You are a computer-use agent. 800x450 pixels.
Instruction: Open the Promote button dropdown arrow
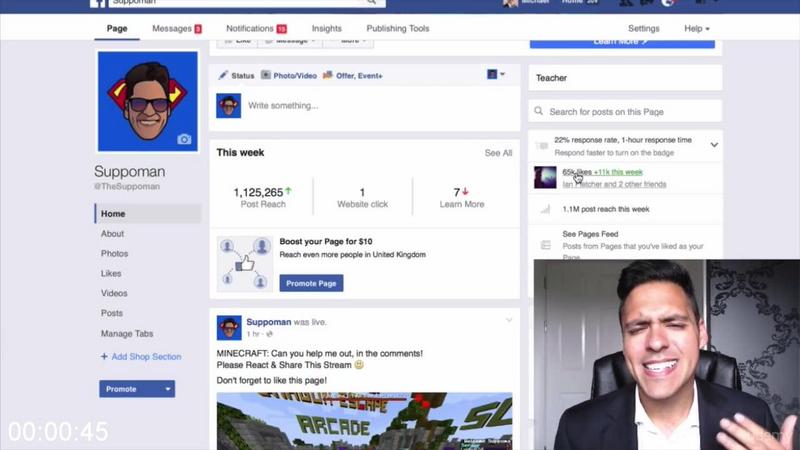167,389
